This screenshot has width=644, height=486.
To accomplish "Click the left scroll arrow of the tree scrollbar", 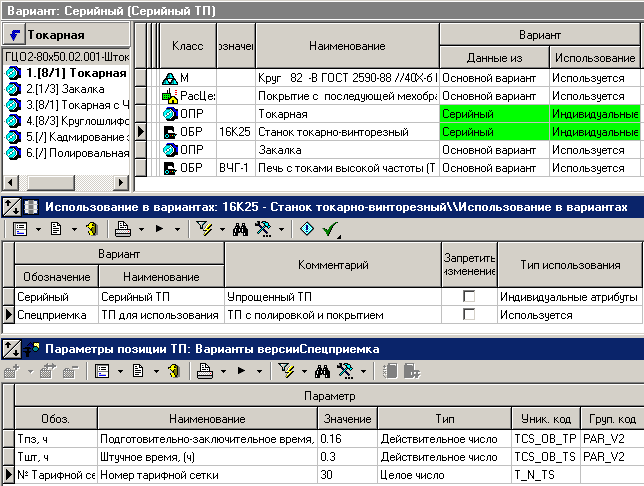I will point(11,182).
